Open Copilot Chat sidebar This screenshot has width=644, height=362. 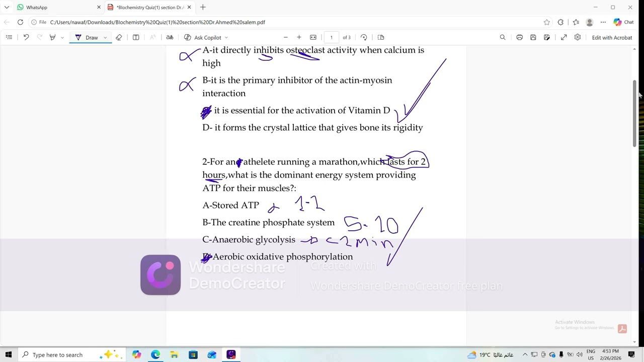coord(623,22)
